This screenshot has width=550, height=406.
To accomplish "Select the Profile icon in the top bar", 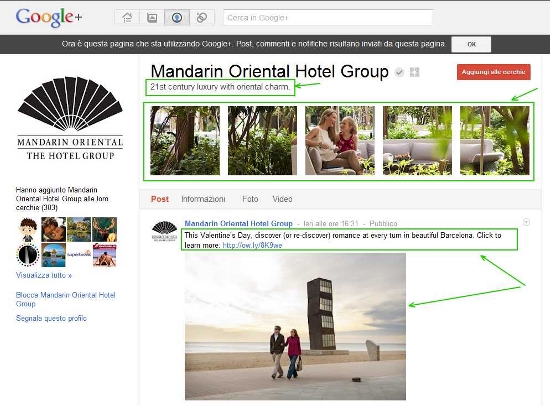I will pos(177,18).
